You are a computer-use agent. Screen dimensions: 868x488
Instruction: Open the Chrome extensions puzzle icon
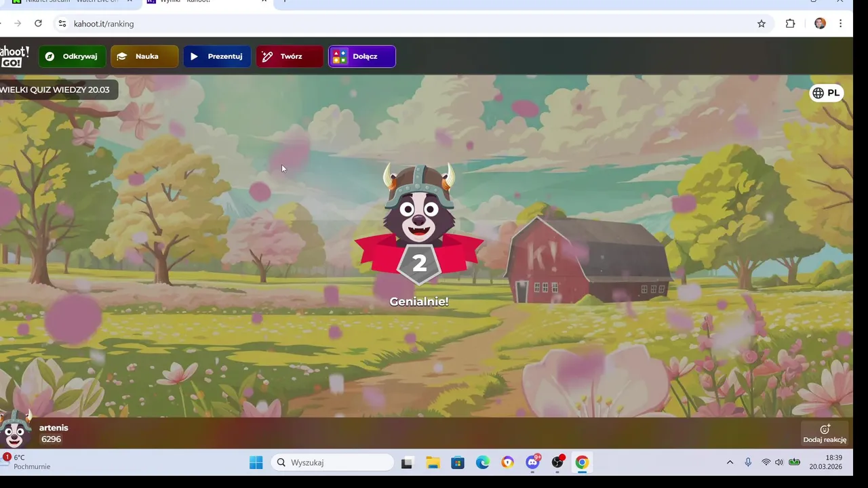790,24
